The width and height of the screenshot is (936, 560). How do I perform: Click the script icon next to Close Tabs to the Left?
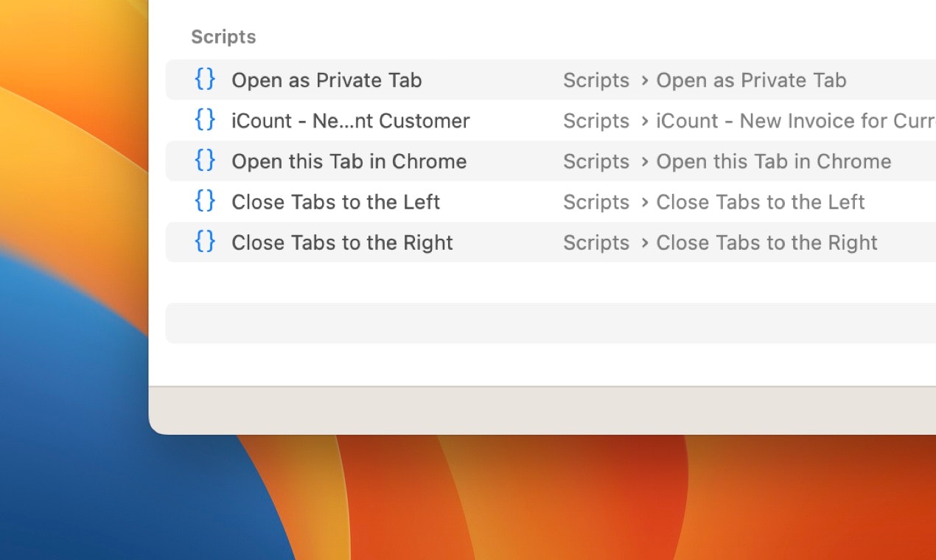pyautogui.click(x=205, y=200)
